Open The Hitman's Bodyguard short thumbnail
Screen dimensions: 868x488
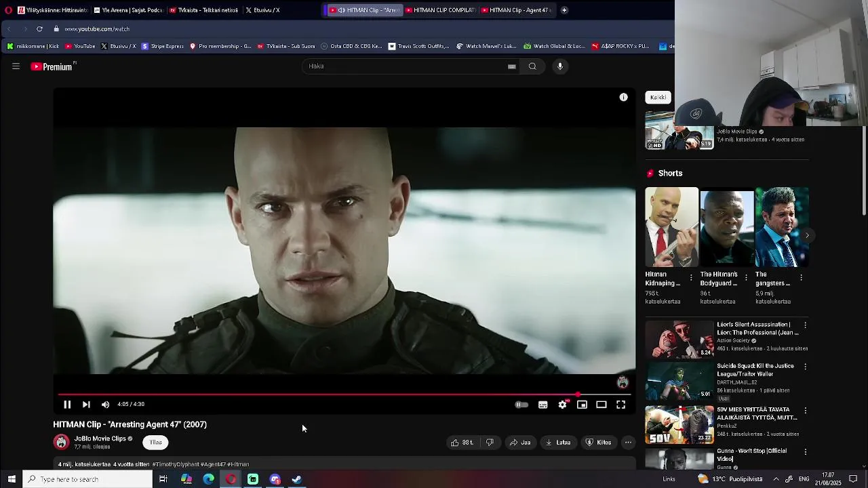pyautogui.click(x=726, y=227)
